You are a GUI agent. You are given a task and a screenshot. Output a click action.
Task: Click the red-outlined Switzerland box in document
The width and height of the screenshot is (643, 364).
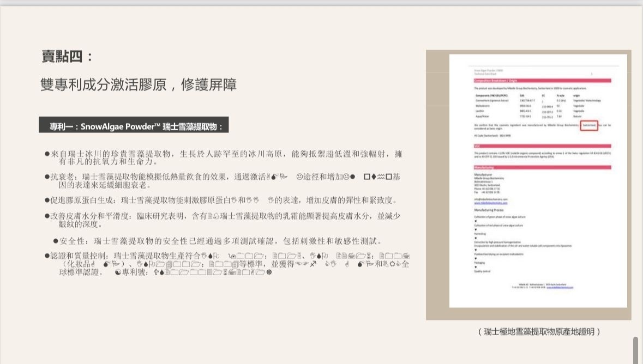click(589, 125)
